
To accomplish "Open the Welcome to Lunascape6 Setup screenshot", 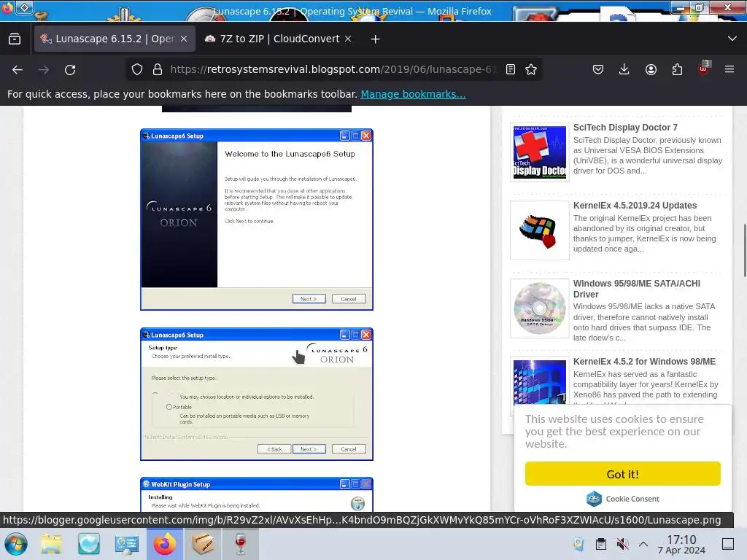I will (x=257, y=219).
